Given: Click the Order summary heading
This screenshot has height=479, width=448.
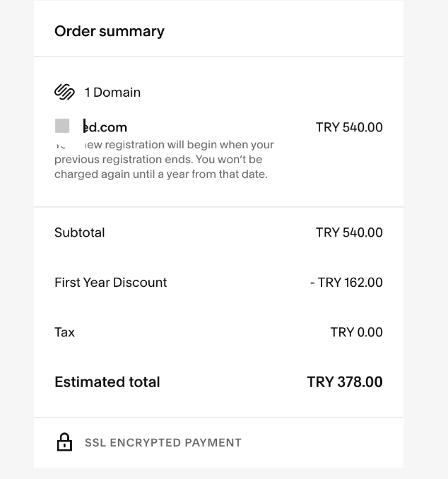Looking at the screenshot, I should point(109,31).
